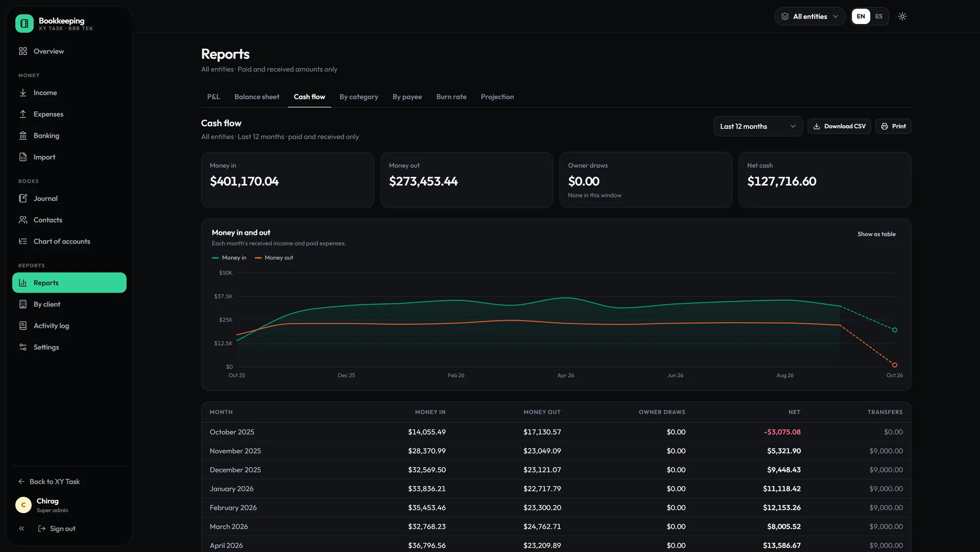Click the Bookkeeping app logo icon
Image resolution: width=980 pixels, height=552 pixels.
point(24,24)
